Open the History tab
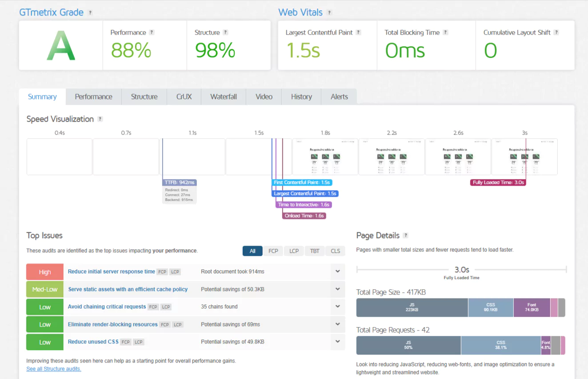Viewport: 588px width, 379px height. (301, 97)
